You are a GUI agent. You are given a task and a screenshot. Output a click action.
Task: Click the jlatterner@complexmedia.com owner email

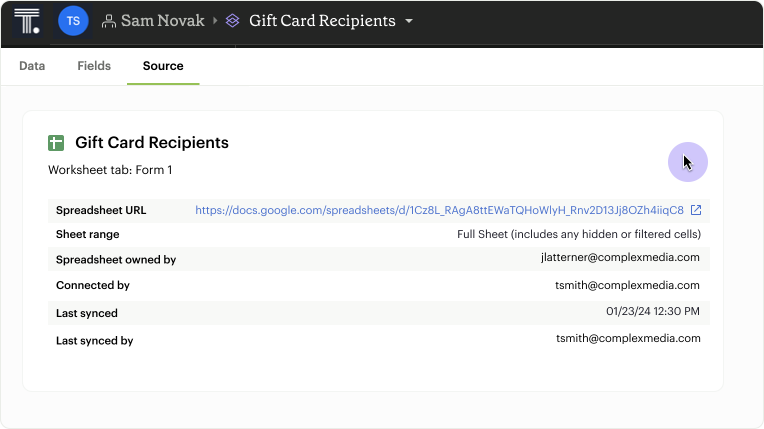(620, 258)
